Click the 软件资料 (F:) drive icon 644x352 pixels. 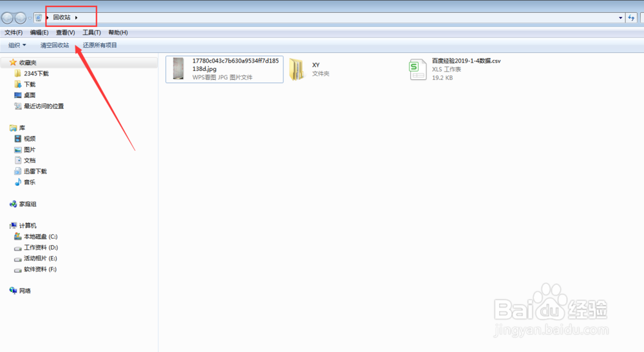click(17, 269)
